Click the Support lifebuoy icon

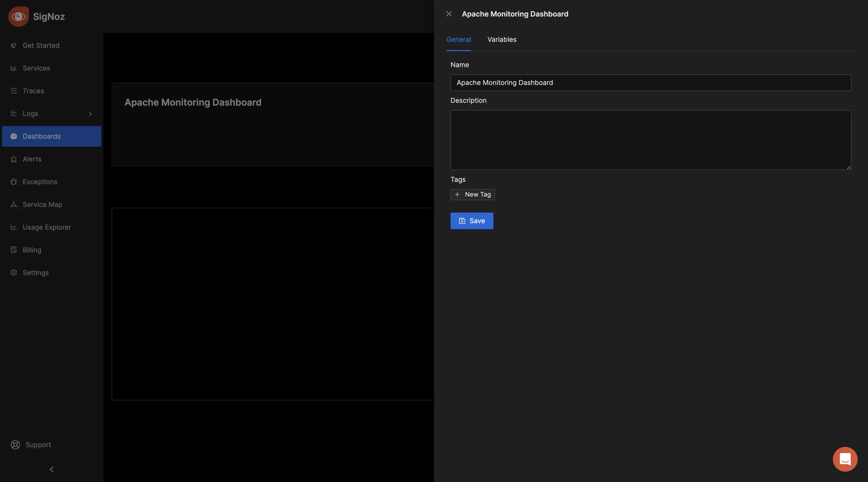(15, 445)
